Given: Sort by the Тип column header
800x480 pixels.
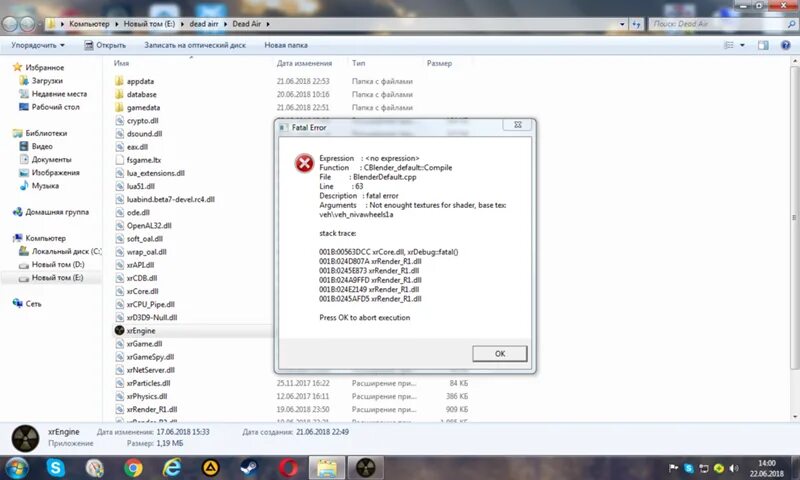Looking at the screenshot, I should pos(358,63).
